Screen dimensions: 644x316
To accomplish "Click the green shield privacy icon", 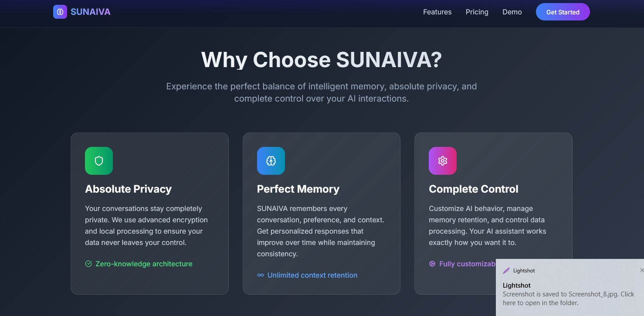I will tap(99, 161).
